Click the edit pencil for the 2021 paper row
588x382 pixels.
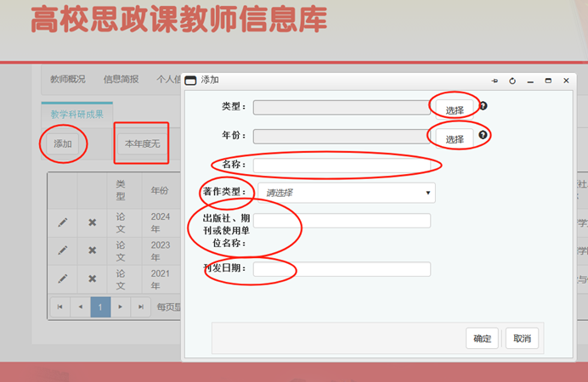pyautogui.click(x=62, y=278)
